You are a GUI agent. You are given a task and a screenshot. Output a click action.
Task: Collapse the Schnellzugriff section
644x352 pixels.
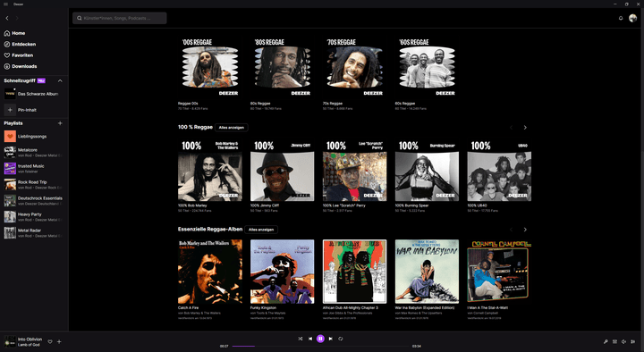coord(60,80)
